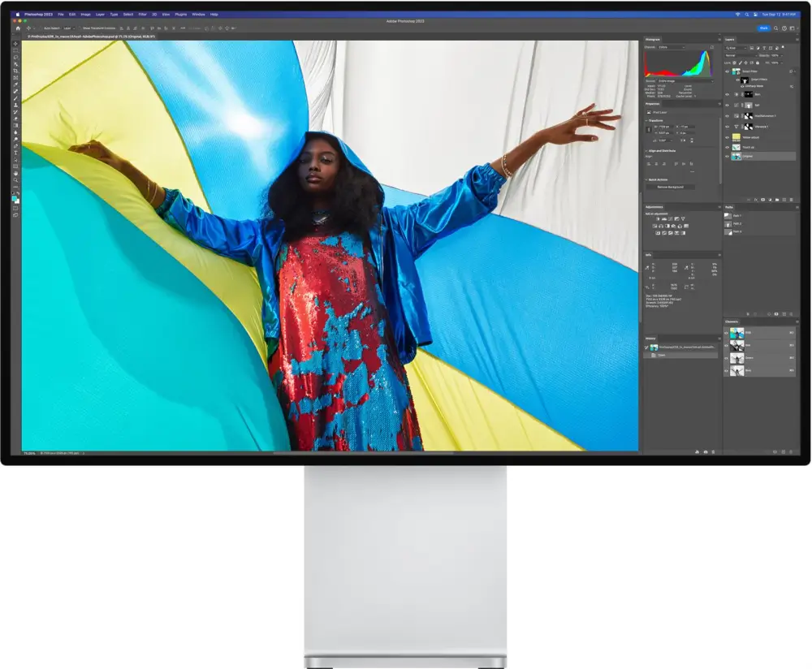812x669 pixels.
Task: Select the Brush tool
Action: 15,98
